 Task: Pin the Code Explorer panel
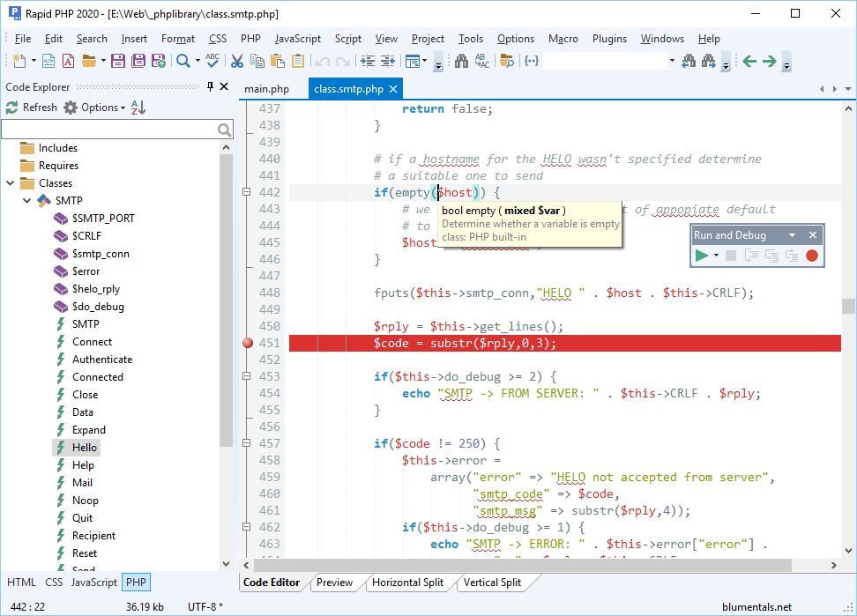(210, 86)
